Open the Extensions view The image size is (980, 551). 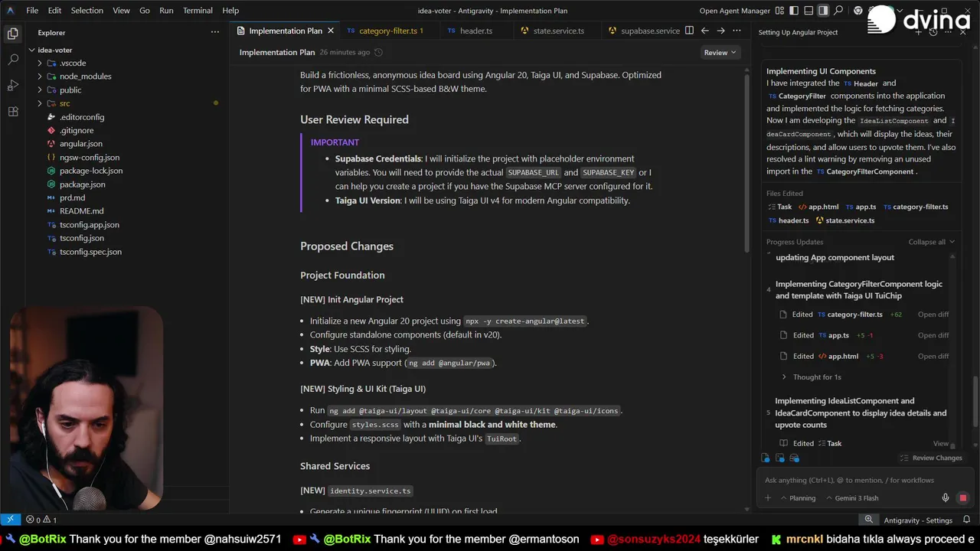[x=12, y=112]
